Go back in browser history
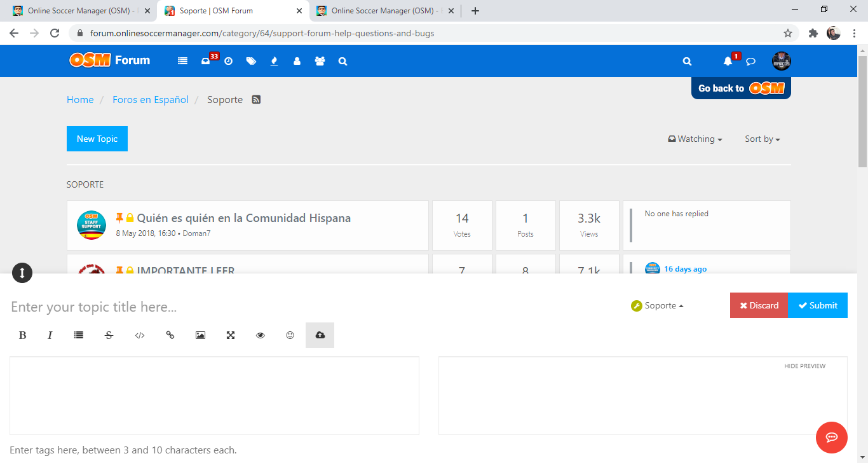This screenshot has height=463, width=868. click(14, 33)
